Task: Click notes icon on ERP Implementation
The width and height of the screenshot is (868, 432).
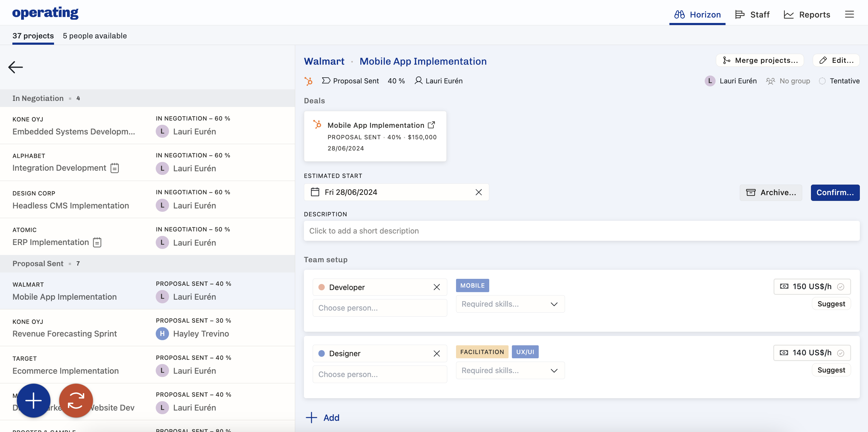Action: pyautogui.click(x=97, y=242)
